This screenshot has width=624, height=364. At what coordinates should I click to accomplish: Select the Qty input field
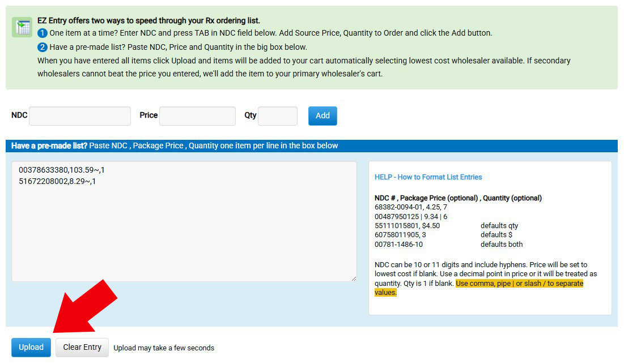coord(277,115)
